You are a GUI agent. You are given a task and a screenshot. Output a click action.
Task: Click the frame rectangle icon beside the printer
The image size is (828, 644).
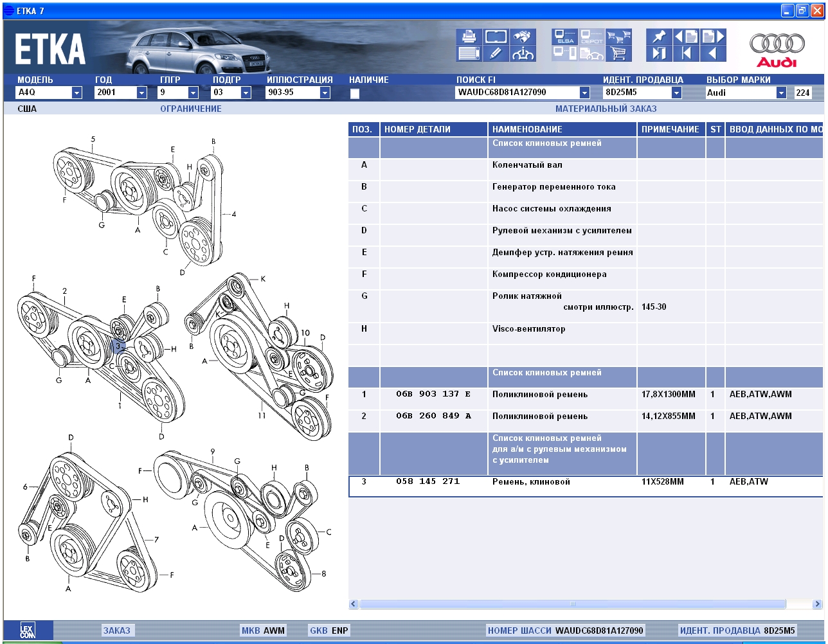[x=496, y=37]
